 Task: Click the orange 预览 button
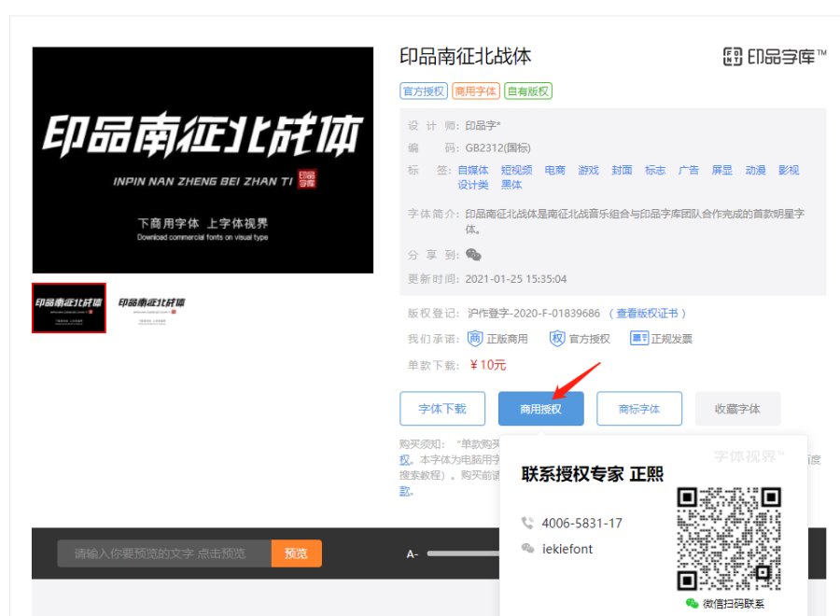[x=296, y=553]
